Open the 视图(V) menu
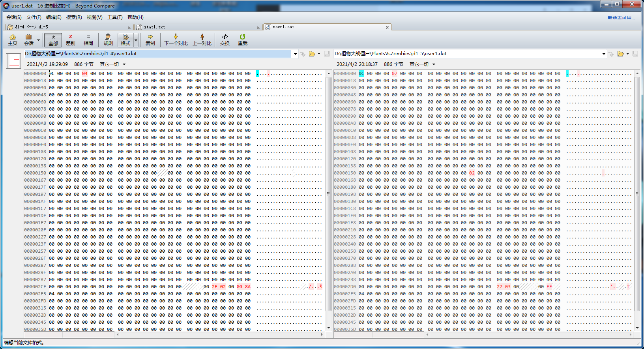The width and height of the screenshot is (644, 349). (x=94, y=17)
